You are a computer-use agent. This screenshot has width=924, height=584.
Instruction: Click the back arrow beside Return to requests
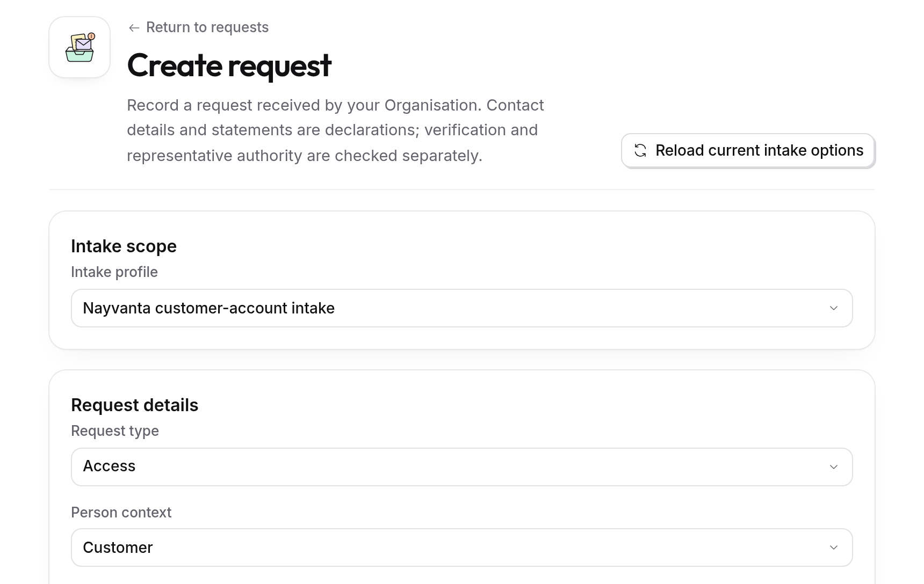tap(134, 28)
